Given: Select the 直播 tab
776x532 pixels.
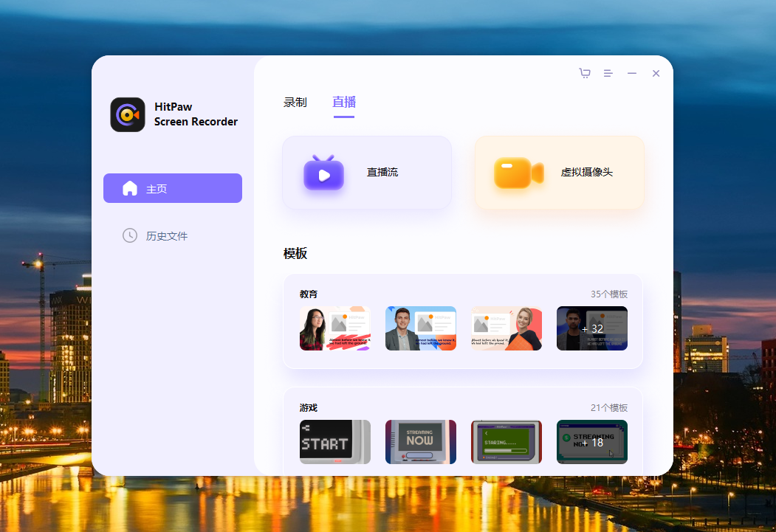Looking at the screenshot, I should coord(344,103).
